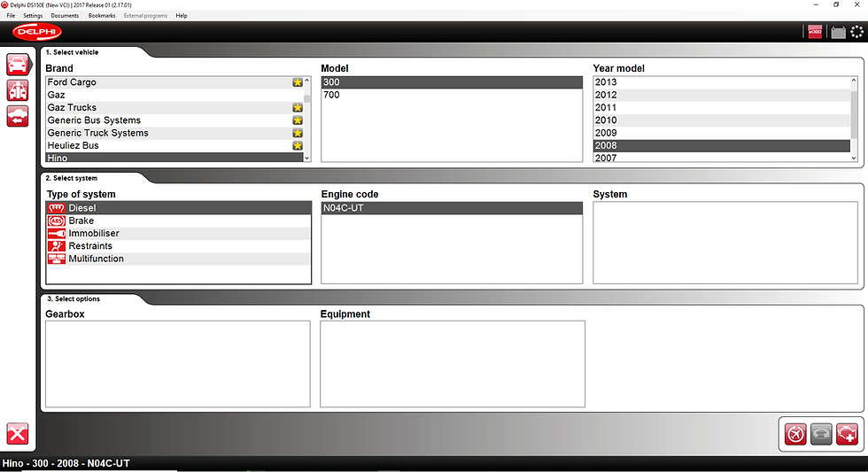Viewport: 868px width, 472px height.
Task: Click the Brand list scroll up arrow
Action: 307,81
